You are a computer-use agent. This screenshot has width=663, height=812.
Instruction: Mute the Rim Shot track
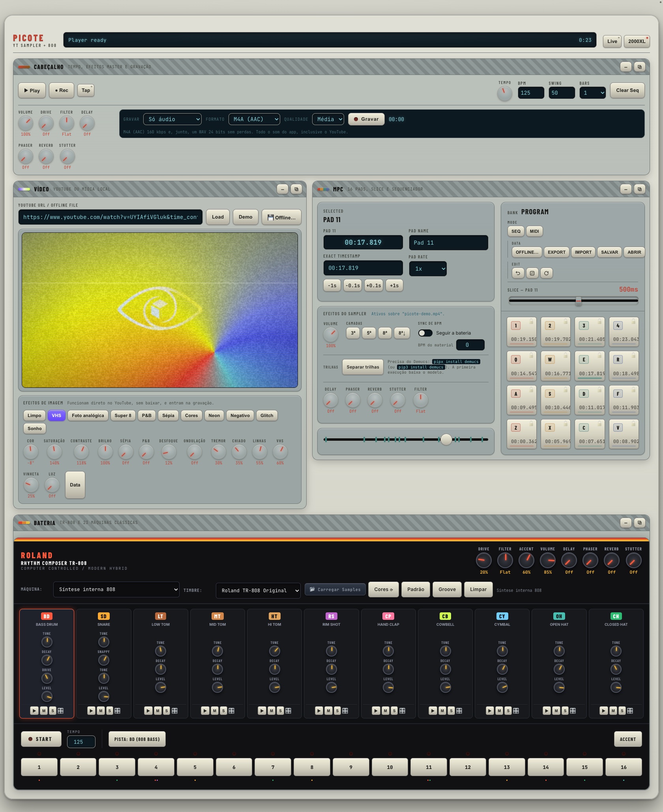tap(328, 711)
